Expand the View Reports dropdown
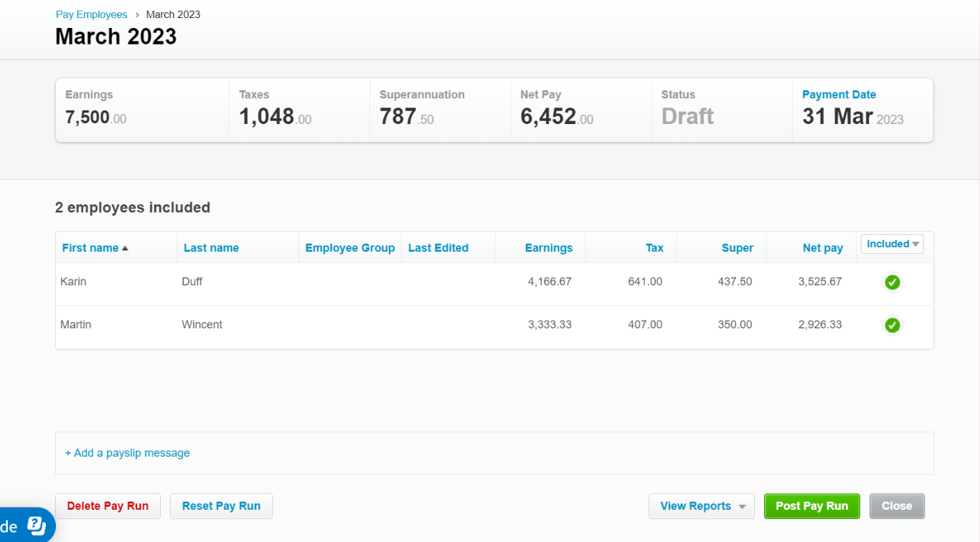 702,506
